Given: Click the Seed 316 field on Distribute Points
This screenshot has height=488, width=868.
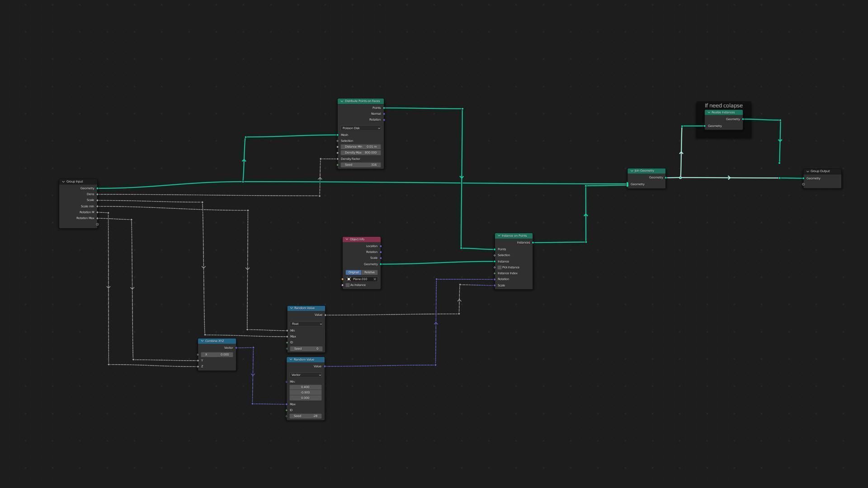Looking at the screenshot, I should point(361,165).
